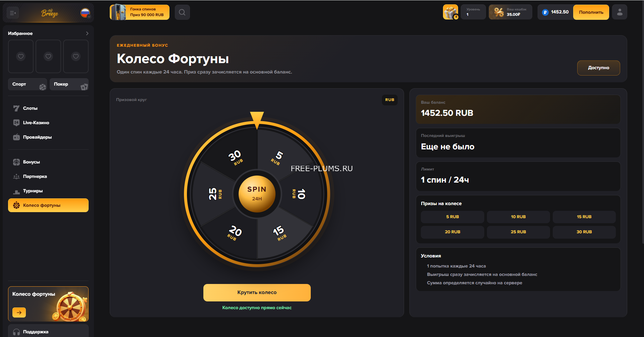Open the user profile icon
Screen dimensions: 644x337
[x=620, y=12]
